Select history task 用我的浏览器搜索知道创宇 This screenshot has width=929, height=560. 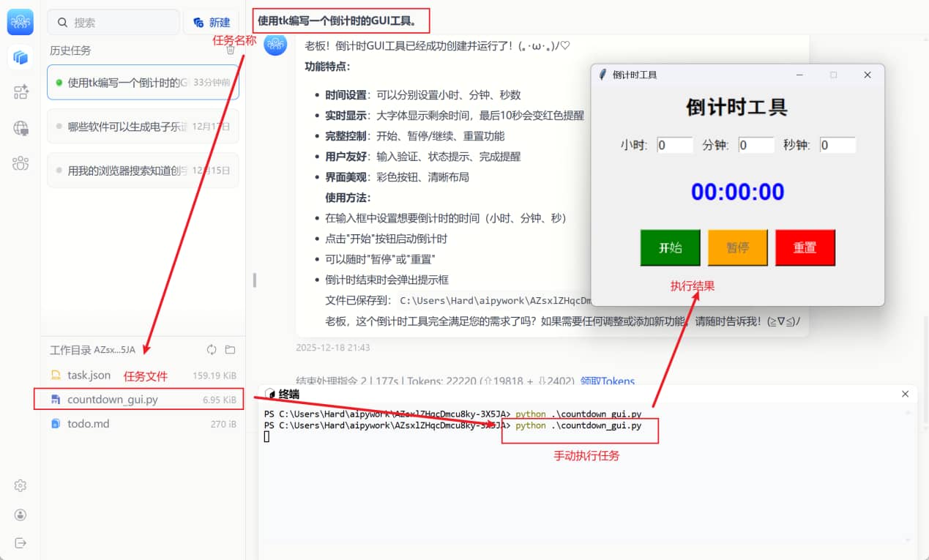coord(143,170)
